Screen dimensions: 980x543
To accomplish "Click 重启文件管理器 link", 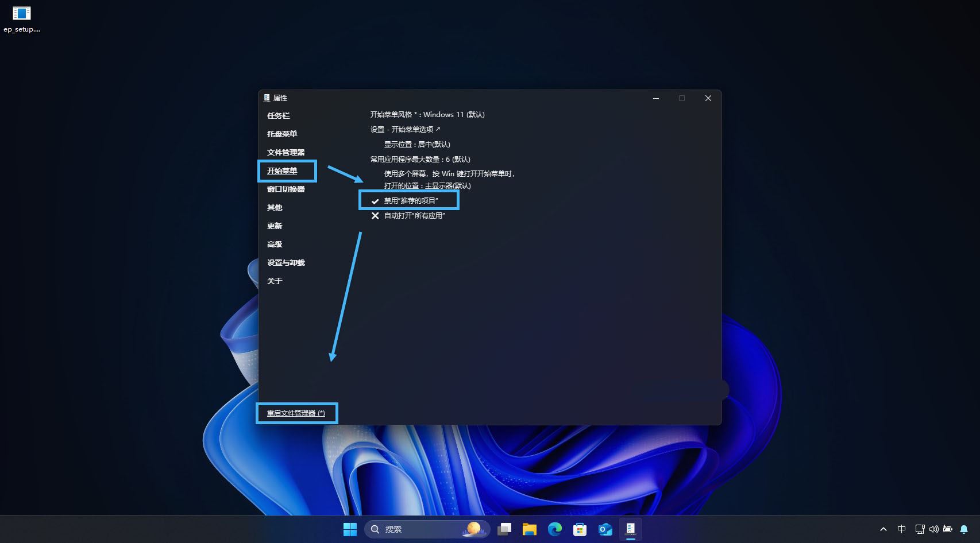I will click(296, 413).
